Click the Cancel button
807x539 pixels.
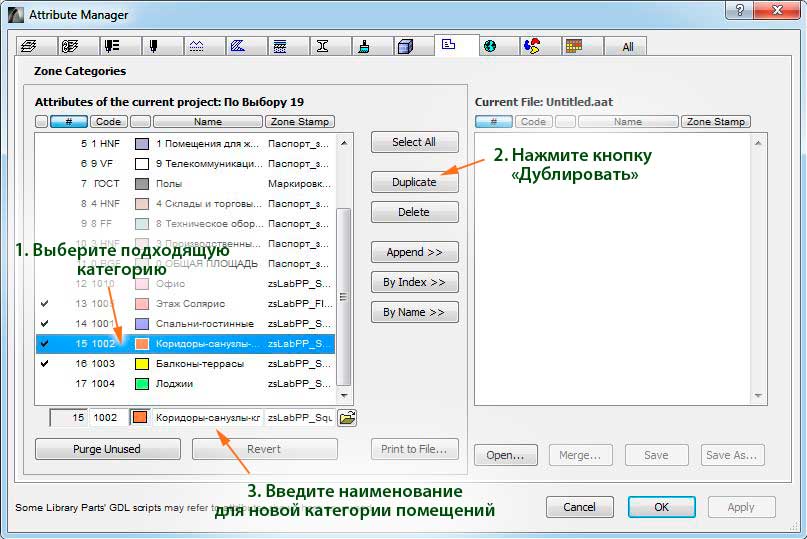tap(580, 507)
